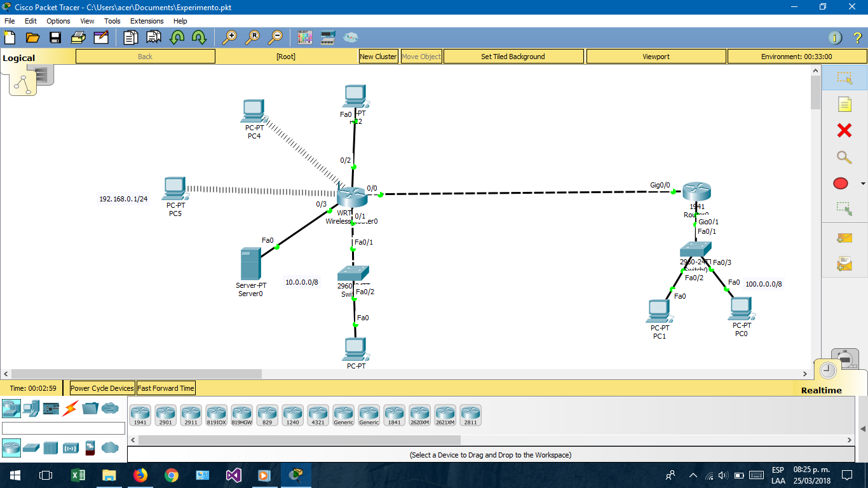
Task: Switch to Simulation mode tab
Action: pyautogui.click(x=845, y=360)
